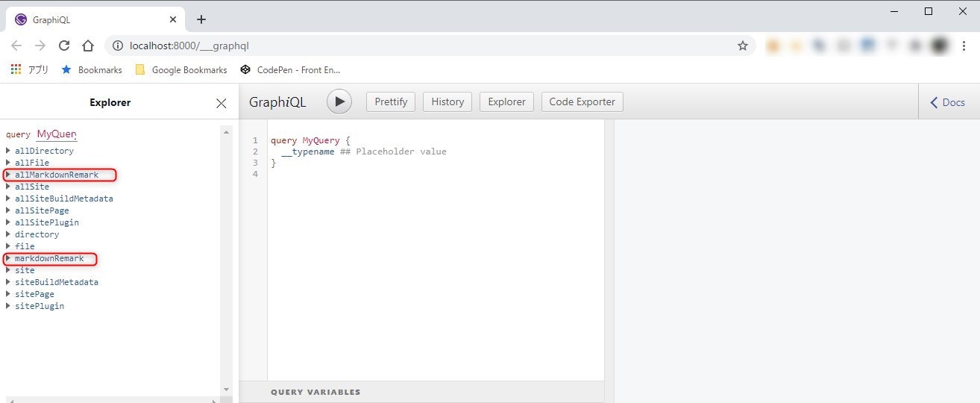Screen dimensions: 980x403
Task: Close the GraphiQL browser tab
Action: pyautogui.click(x=172, y=19)
